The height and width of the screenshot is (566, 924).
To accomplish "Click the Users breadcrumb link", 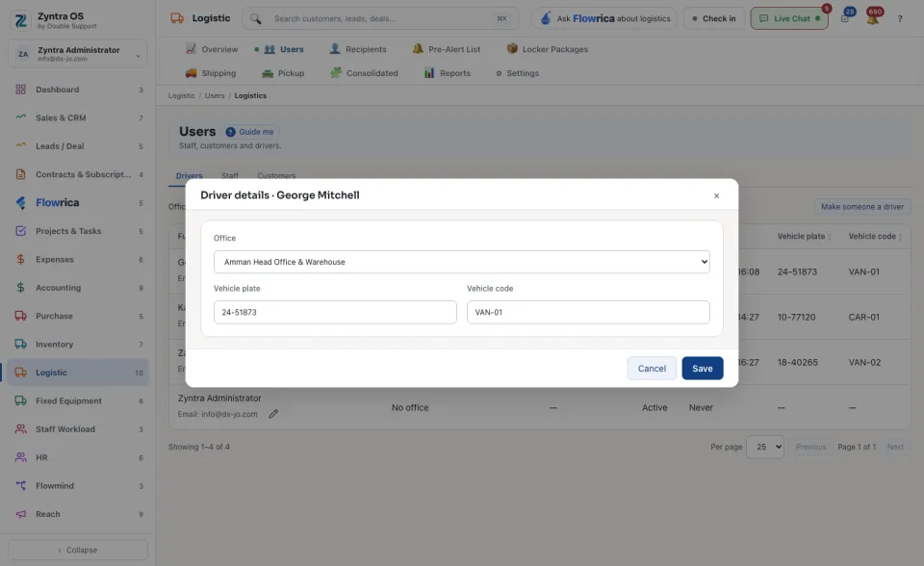I will click(x=215, y=95).
